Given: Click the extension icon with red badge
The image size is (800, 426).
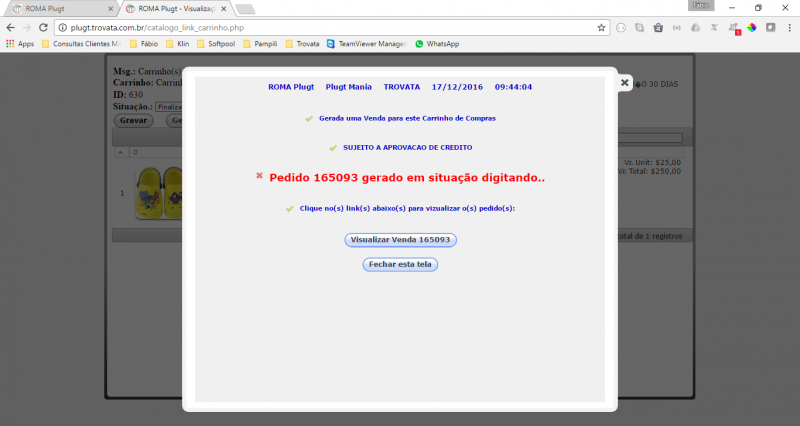Looking at the screenshot, I should (x=734, y=29).
